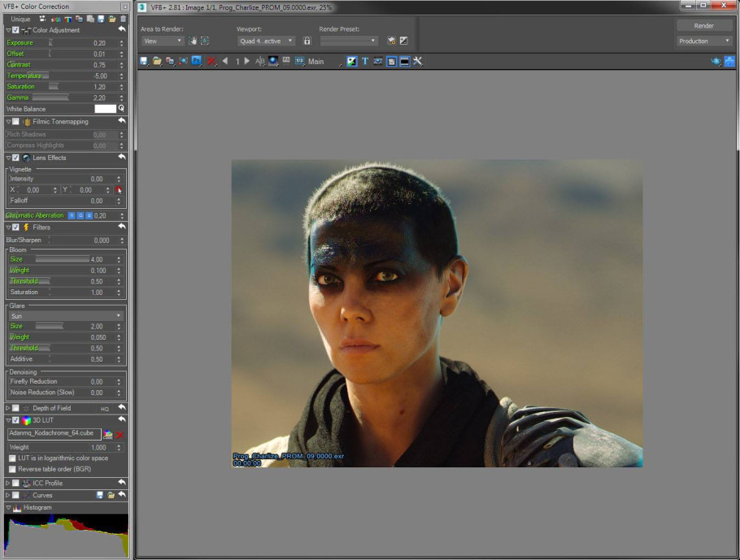Open the Production render mode dropdown
The width and height of the screenshot is (740, 560).
coord(704,41)
